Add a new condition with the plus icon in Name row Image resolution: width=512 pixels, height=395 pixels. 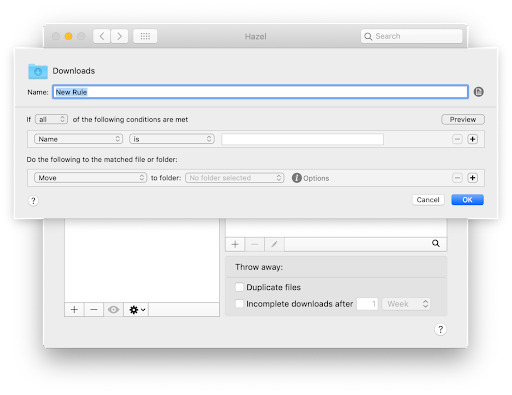point(472,139)
